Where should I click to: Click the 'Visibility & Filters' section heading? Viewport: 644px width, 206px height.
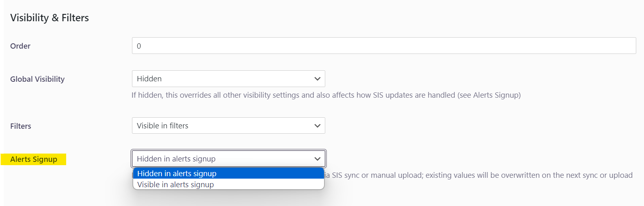pos(49,18)
